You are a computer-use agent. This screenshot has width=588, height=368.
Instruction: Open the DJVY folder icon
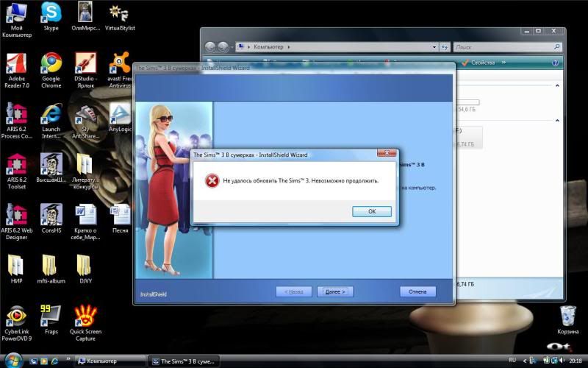coord(85,269)
